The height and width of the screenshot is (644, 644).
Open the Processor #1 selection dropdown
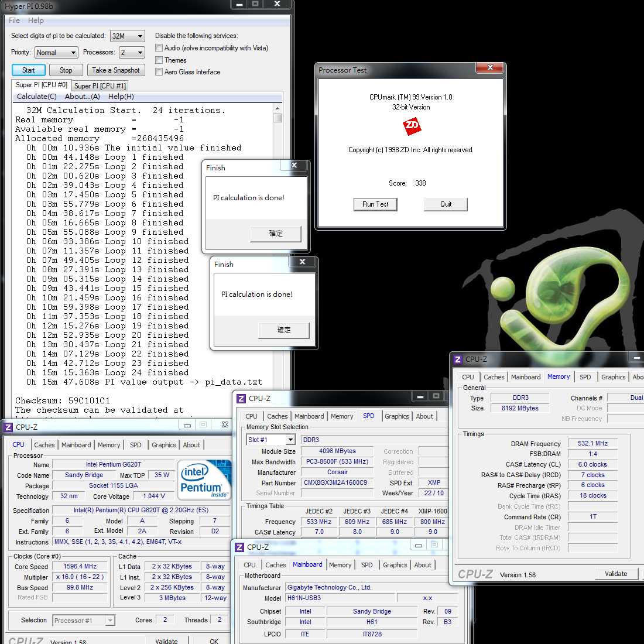point(84,621)
